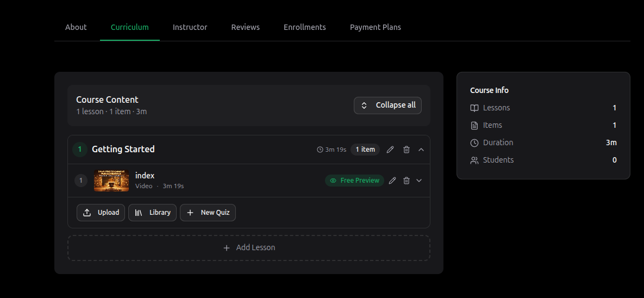The height and width of the screenshot is (298, 644).
Task: Open the Payment Plans tab
Action: point(375,27)
